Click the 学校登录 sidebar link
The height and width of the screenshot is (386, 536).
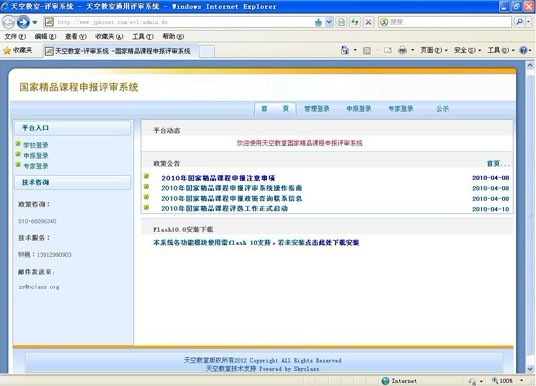point(36,145)
